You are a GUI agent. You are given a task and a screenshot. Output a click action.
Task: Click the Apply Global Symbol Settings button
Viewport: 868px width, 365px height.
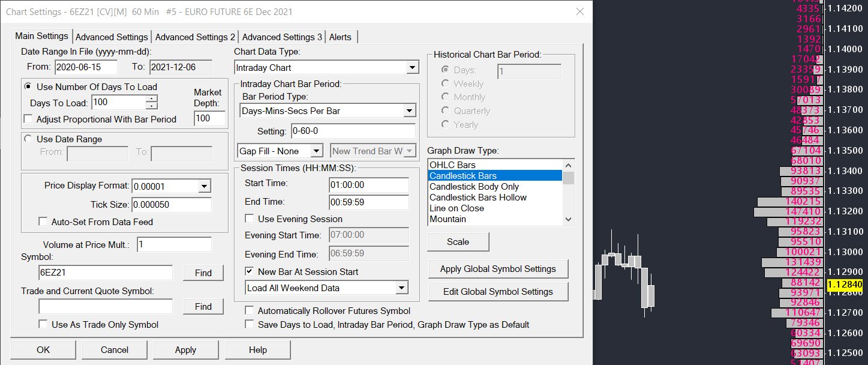pos(498,269)
